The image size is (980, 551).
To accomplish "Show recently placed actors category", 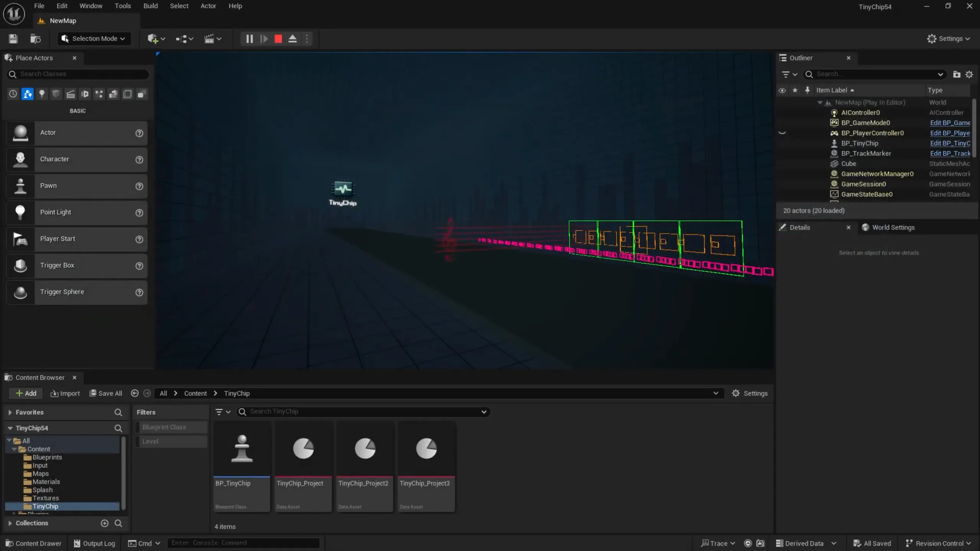I will [x=13, y=94].
